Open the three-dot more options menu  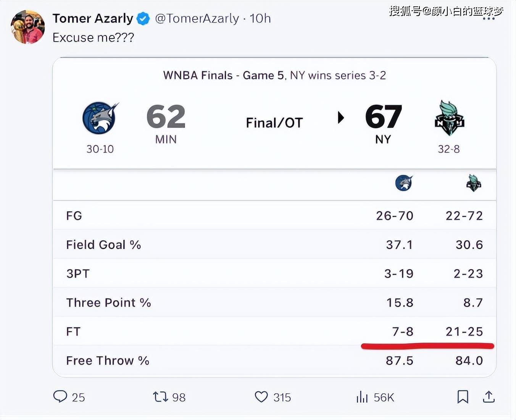click(x=489, y=19)
